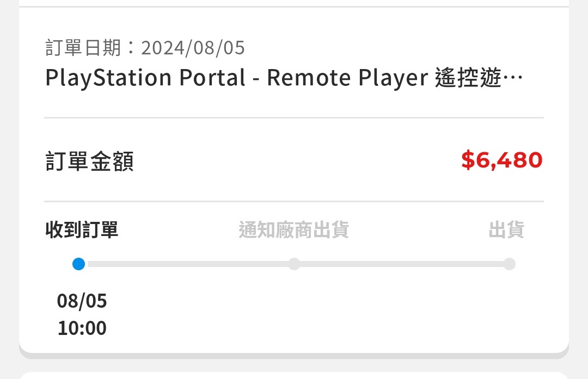588x379 pixels.
Task: Tap the divider line above 訂單金額
Action: [294, 117]
